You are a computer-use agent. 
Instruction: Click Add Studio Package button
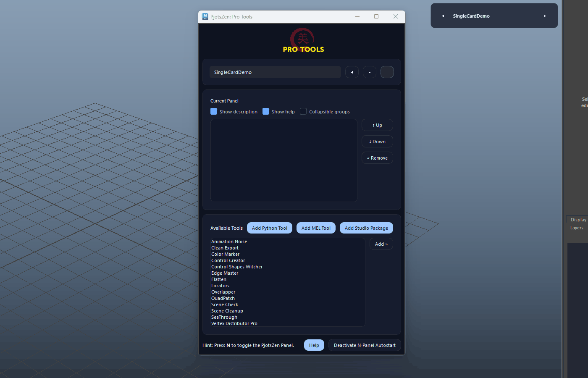point(366,228)
